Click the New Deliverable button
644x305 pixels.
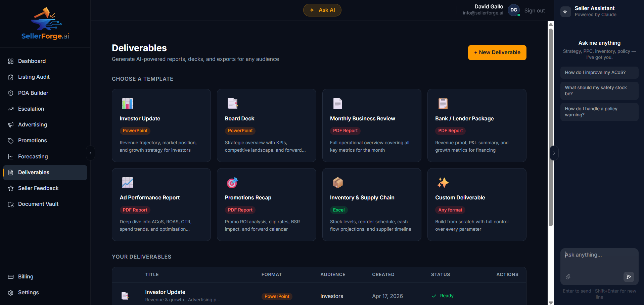497,52
